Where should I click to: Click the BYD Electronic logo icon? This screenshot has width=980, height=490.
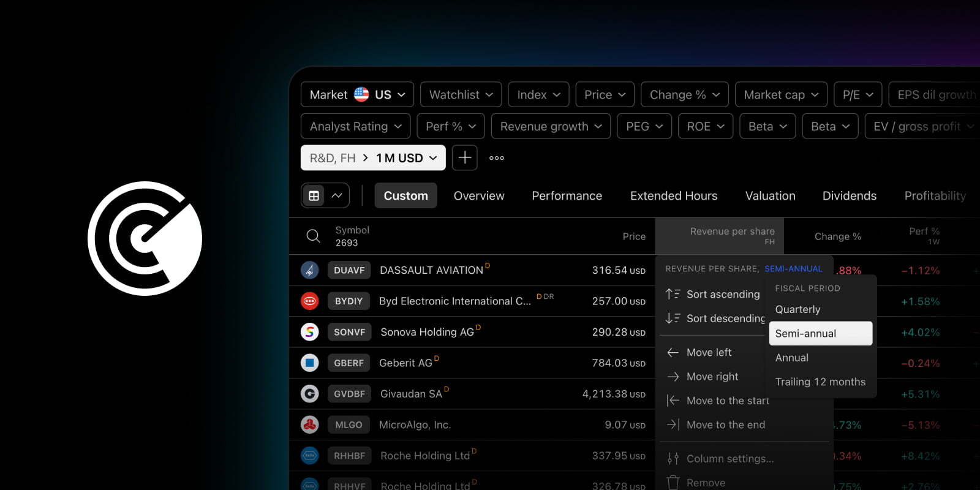pos(310,301)
